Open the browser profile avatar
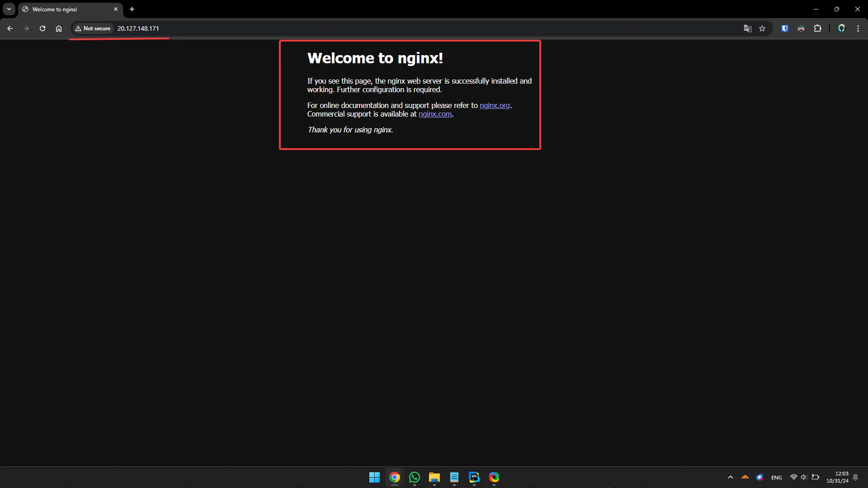The width and height of the screenshot is (868, 488). (841, 28)
